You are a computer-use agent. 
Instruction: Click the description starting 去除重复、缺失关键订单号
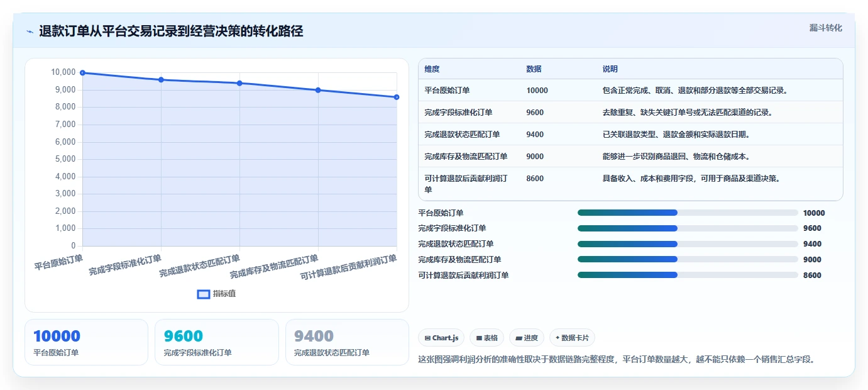687,113
